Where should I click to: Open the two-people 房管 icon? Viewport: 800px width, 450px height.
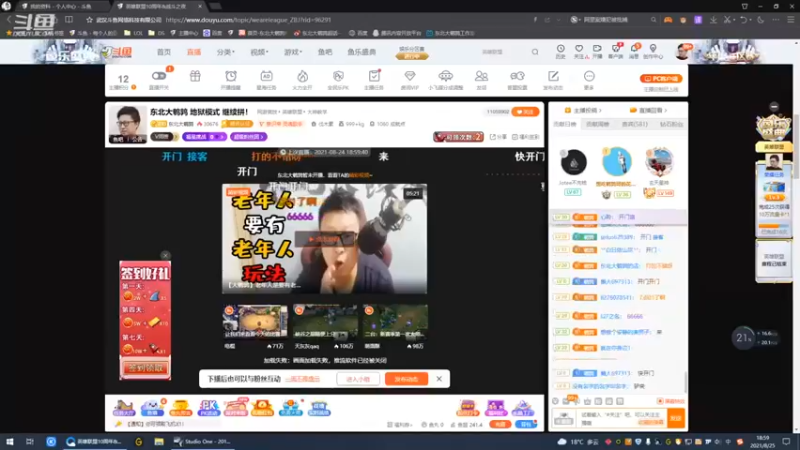(481, 76)
